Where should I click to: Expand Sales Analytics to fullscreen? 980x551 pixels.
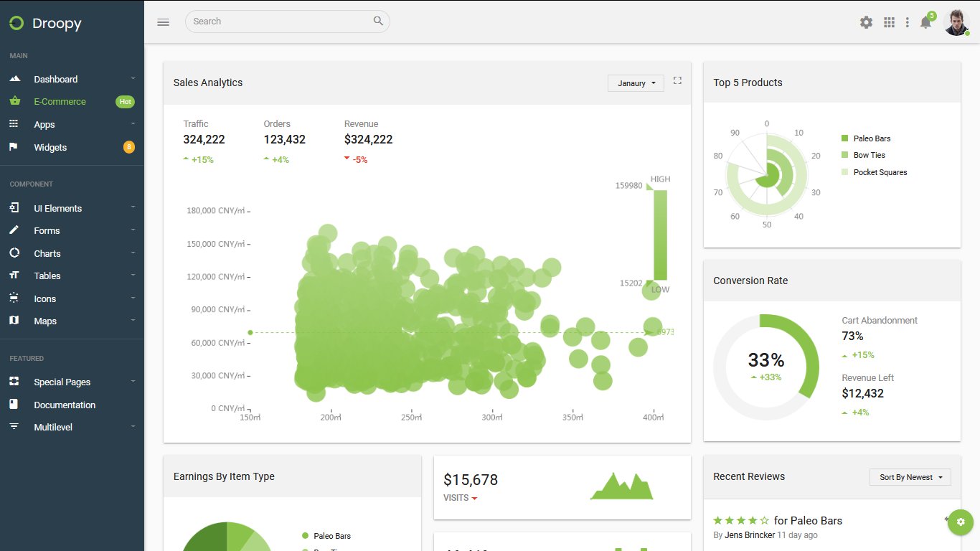pyautogui.click(x=677, y=80)
